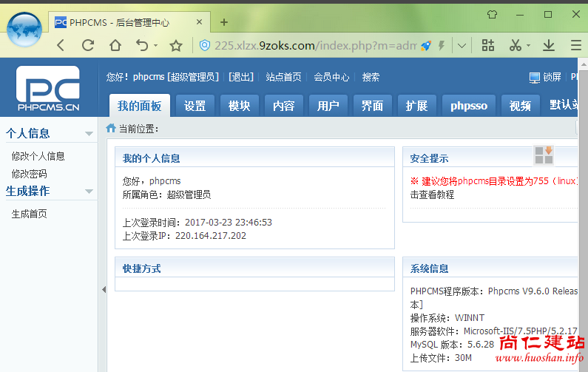Viewport: 588px width, 372px height.
Task: Open 修改个人信息 in the sidebar
Action: point(38,156)
